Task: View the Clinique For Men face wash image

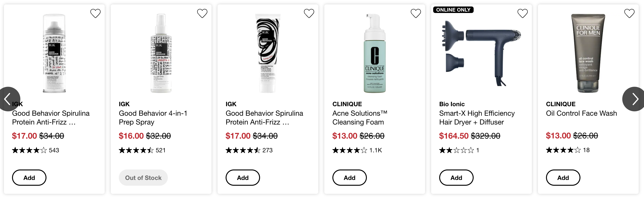Action: click(588, 53)
